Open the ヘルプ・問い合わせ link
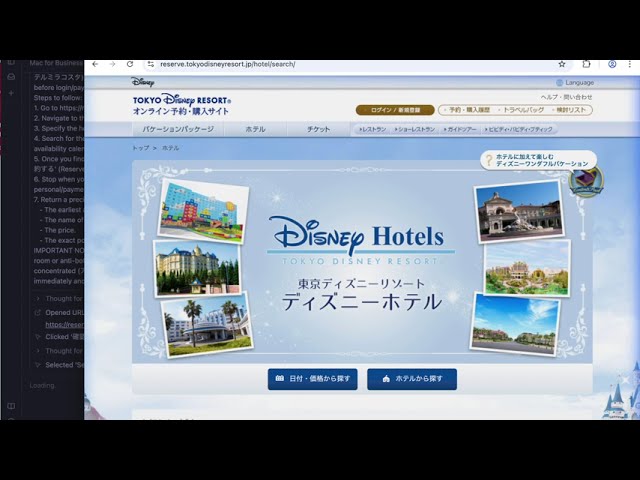Screen dimensions: 640x480 point(566,97)
